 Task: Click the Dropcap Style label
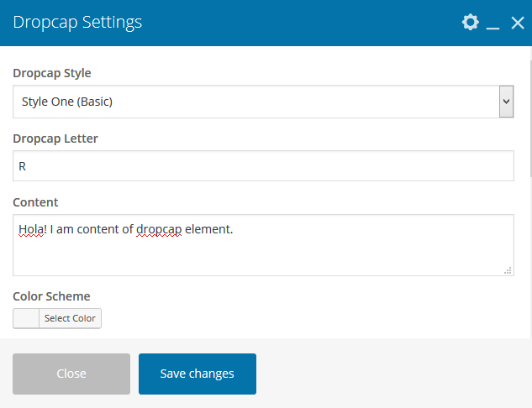[52, 73]
